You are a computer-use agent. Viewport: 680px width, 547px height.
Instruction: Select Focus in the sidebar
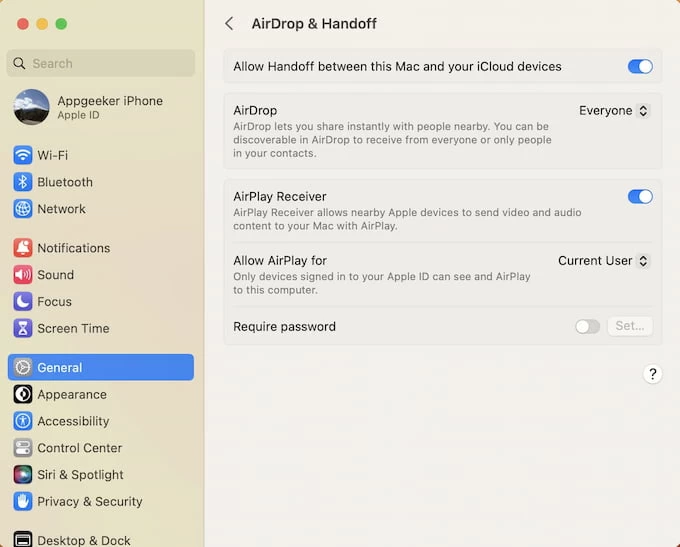tap(54, 302)
